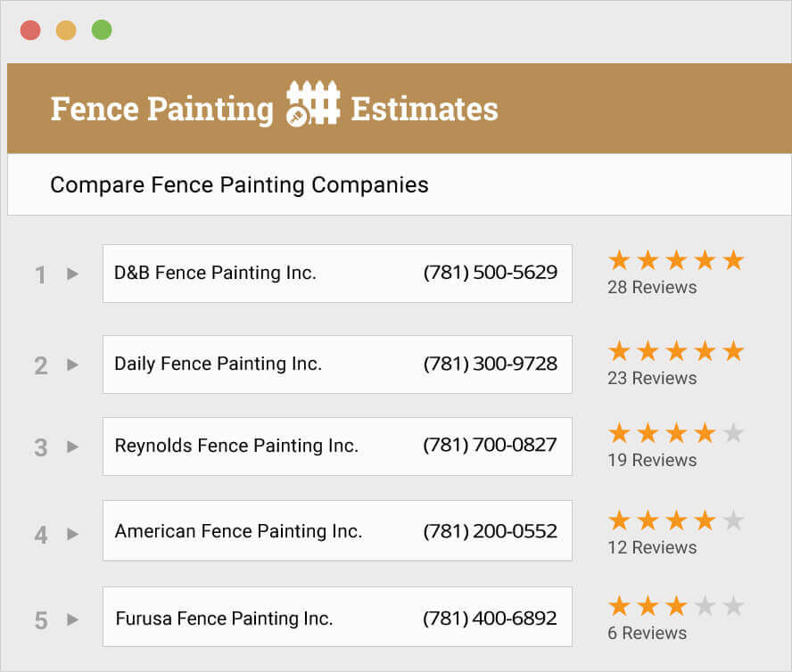Open the 28 Reviews link
Image resolution: width=792 pixels, height=672 pixels.
(652, 287)
